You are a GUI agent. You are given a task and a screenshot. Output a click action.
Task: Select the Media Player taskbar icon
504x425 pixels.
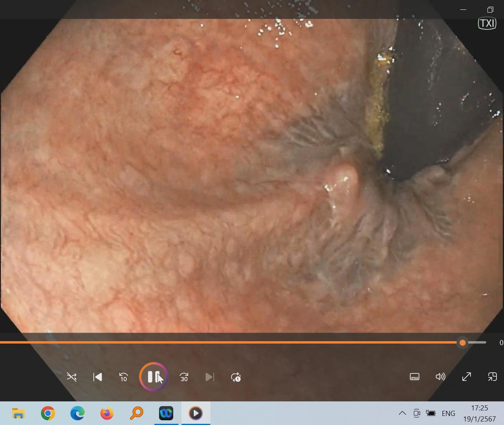(196, 413)
